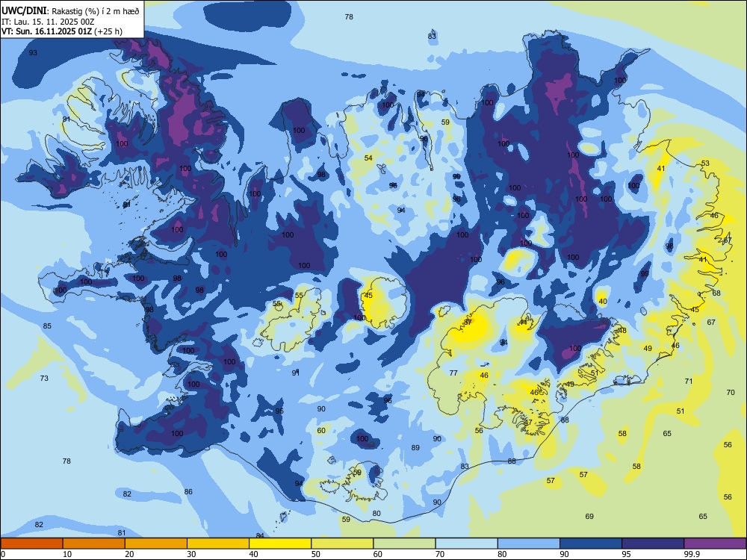Click the 86 humidity value on map
The width and height of the screenshot is (747, 560).
point(189,492)
